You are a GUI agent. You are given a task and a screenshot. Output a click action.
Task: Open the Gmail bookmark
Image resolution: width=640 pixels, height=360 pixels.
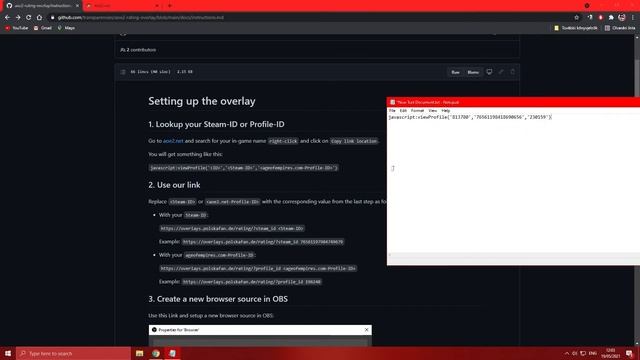(x=43, y=28)
